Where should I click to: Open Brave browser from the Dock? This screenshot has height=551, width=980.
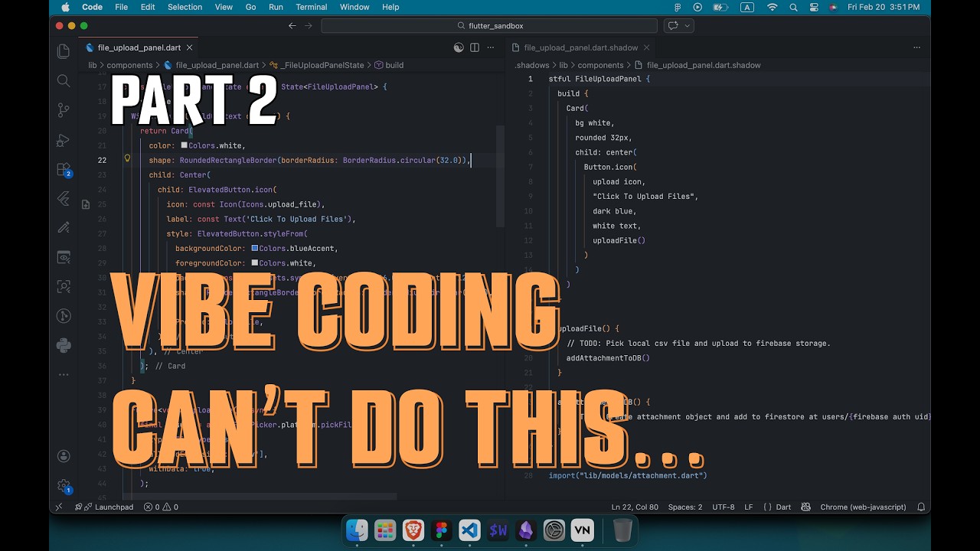coord(413,530)
